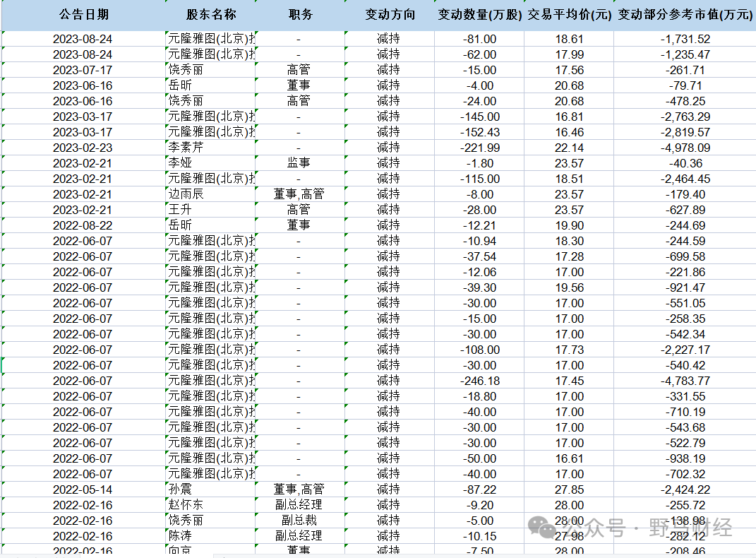Click market value cell -627.89

click(x=685, y=210)
